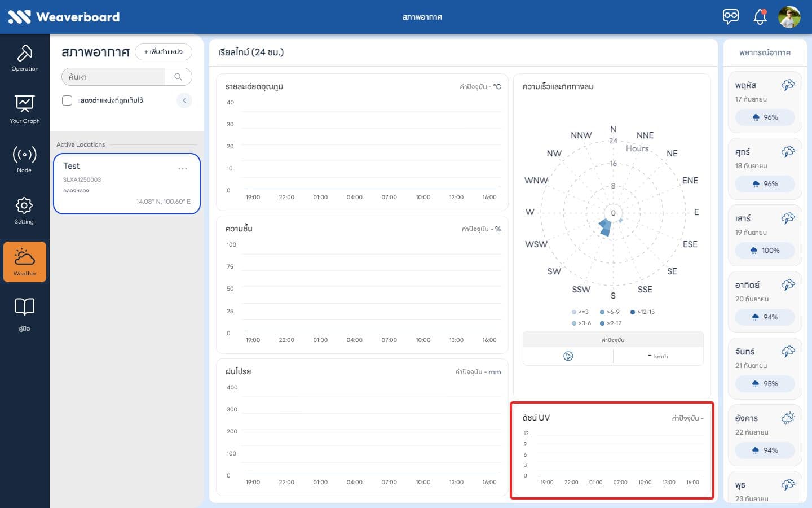The height and width of the screenshot is (508, 812).
Task: Click the Active Locations label
Action: click(81, 144)
